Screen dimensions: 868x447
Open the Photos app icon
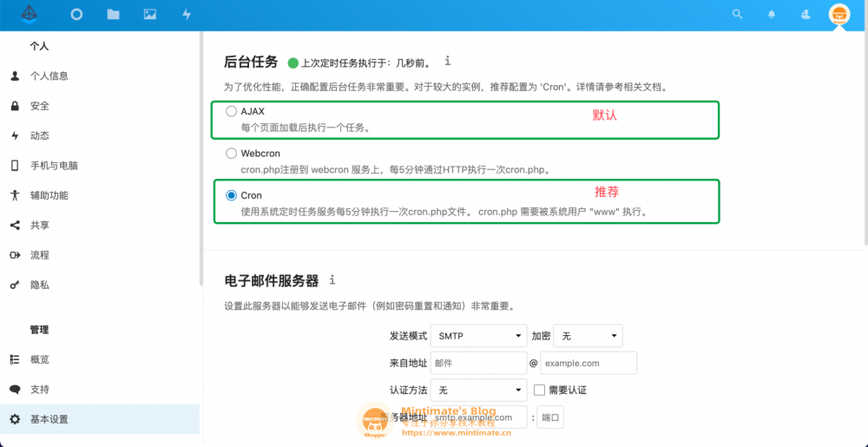coord(150,15)
